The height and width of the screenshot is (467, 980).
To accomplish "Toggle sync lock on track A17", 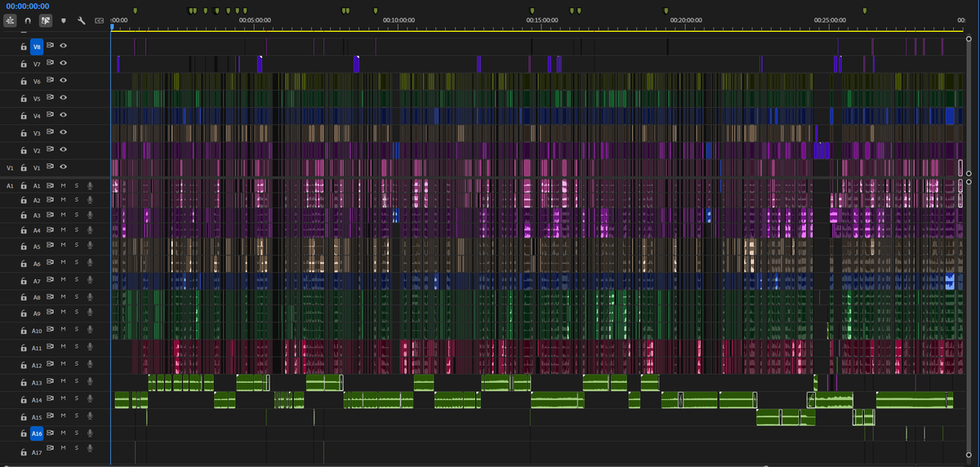I will [51, 449].
